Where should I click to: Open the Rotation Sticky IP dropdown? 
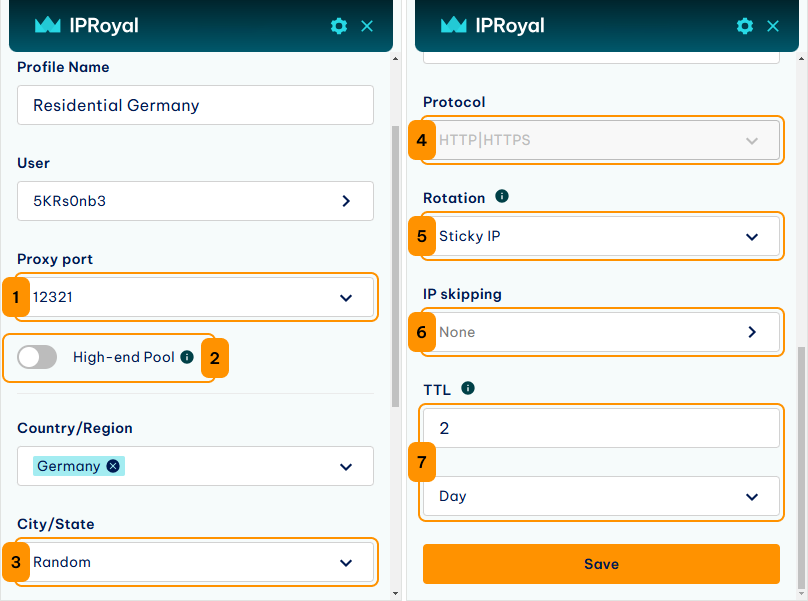click(601, 236)
